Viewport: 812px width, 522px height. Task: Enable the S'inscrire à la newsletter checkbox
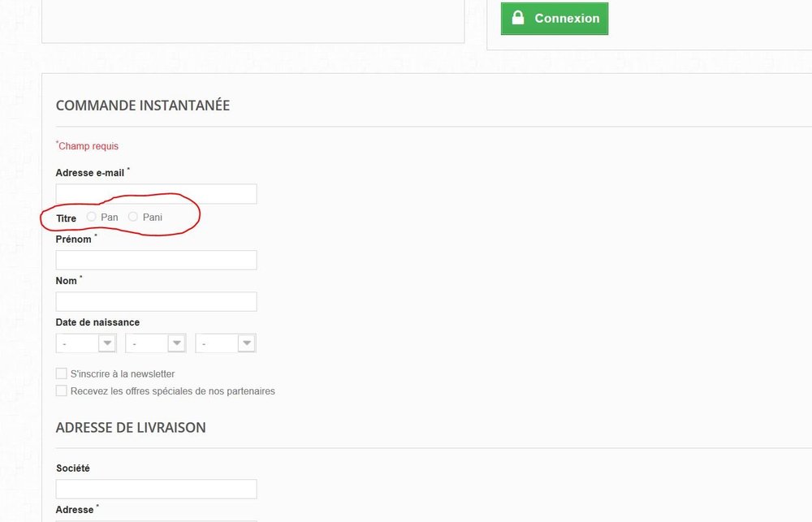(62, 373)
